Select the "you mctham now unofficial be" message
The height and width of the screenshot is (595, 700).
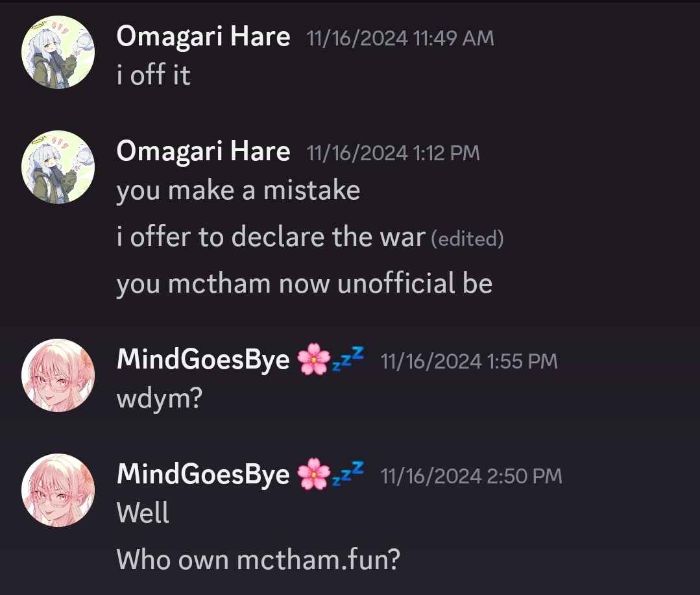[304, 284]
